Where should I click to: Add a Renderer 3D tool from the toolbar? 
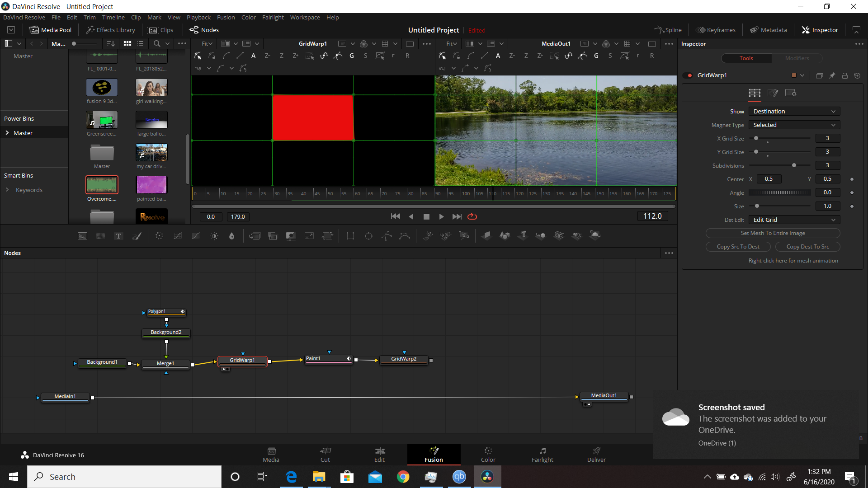pyautogui.click(x=595, y=235)
